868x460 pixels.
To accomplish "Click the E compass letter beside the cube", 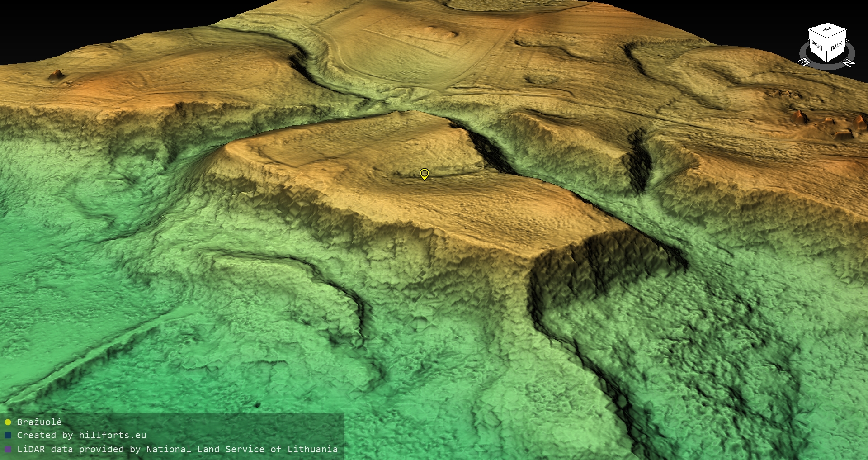I will click(804, 62).
